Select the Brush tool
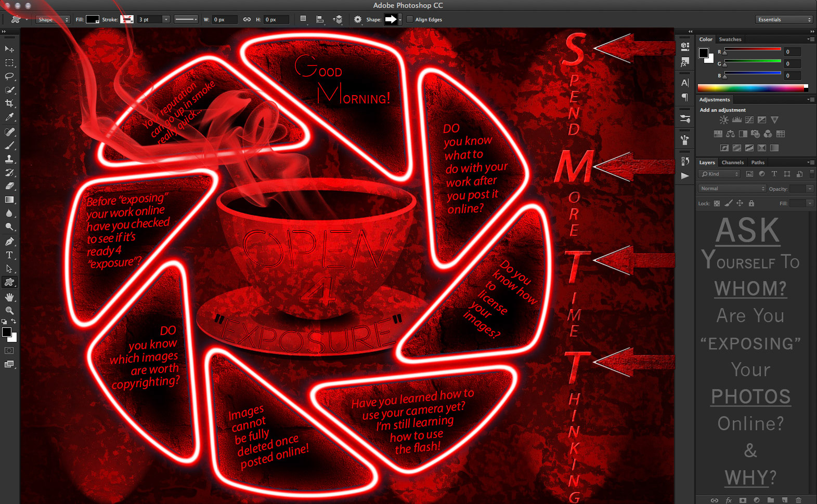 [x=9, y=145]
